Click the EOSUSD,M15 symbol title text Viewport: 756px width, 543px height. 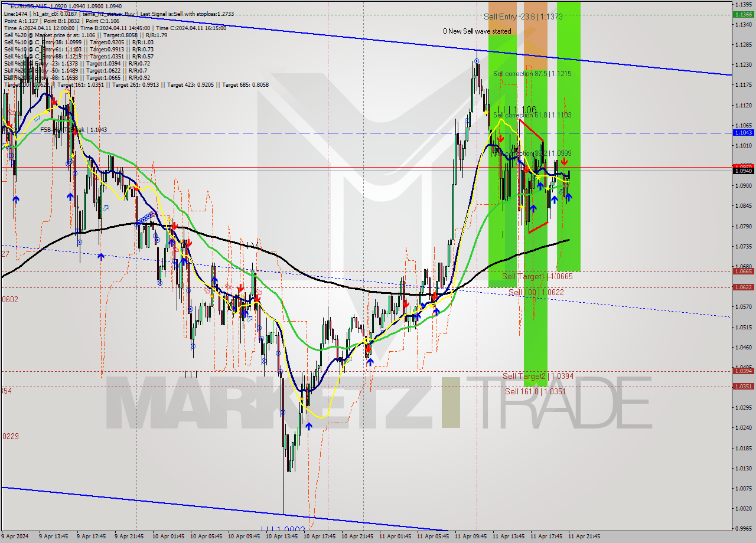30,6
